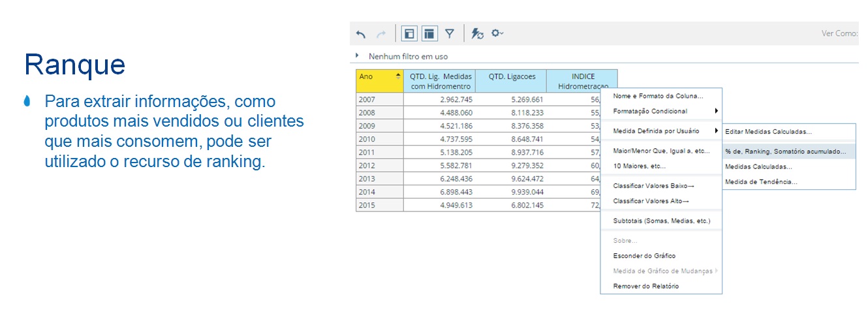Image resolution: width=868 pixels, height=312 pixels.
Task: Click 'Classificar Valores Alto→' option
Action: [651, 201]
